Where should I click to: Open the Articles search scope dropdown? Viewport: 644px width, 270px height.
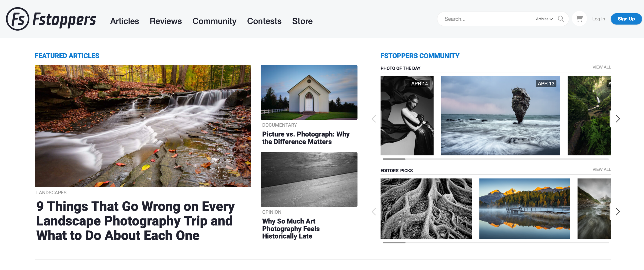(544, 19)
